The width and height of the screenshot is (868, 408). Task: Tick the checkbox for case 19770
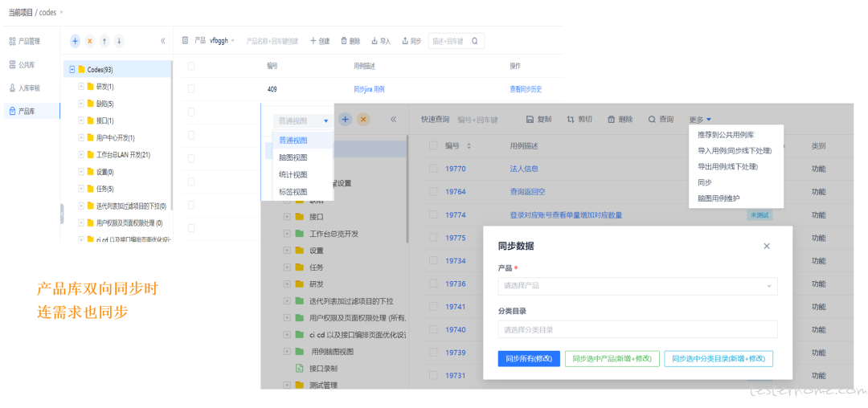(x=433, y=169)
